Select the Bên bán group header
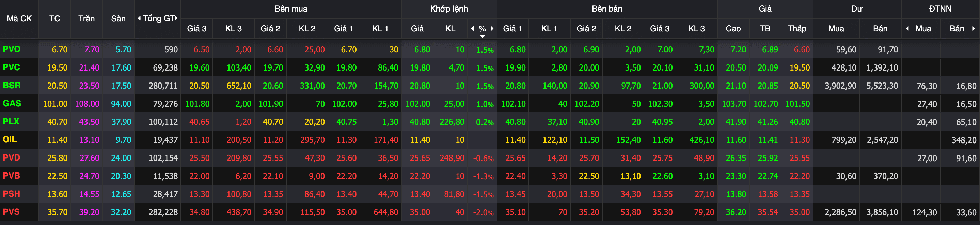 [x=607, y=9]
